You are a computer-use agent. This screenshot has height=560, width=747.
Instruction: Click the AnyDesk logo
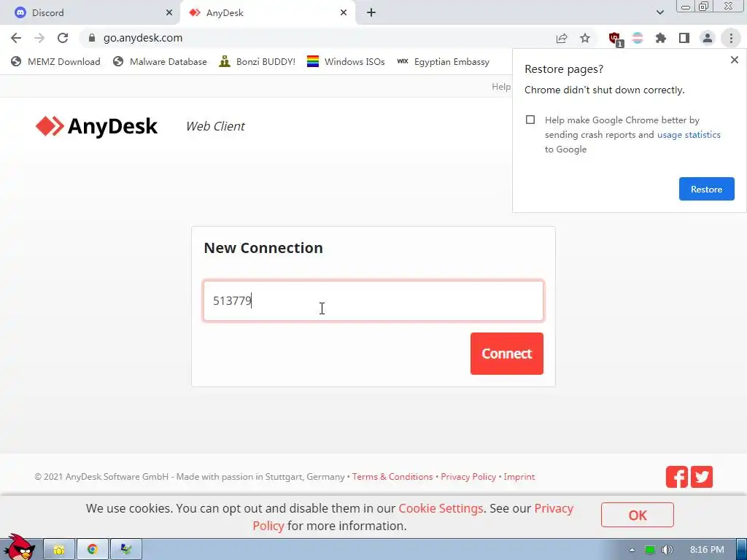coord(96,126)
